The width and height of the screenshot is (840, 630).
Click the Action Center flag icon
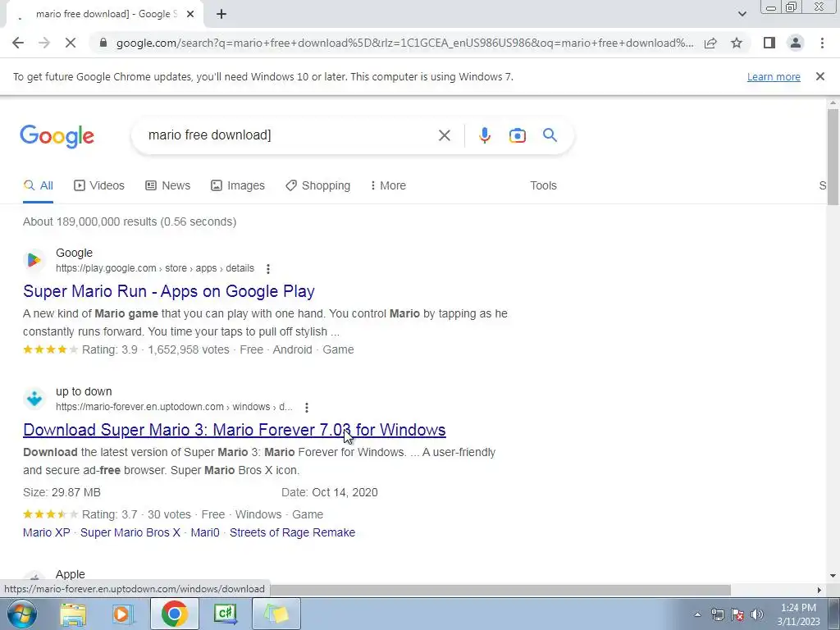pos(737,614)
